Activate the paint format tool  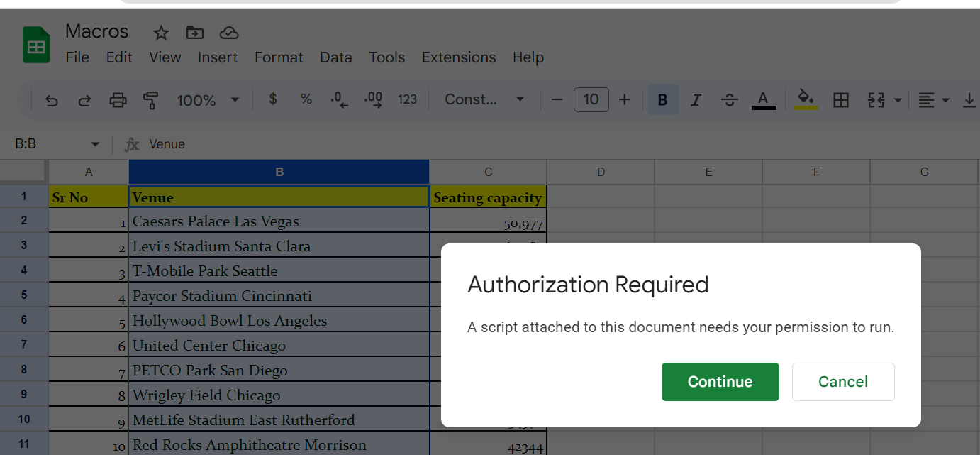pyautogui.click(x=150, y=100)
